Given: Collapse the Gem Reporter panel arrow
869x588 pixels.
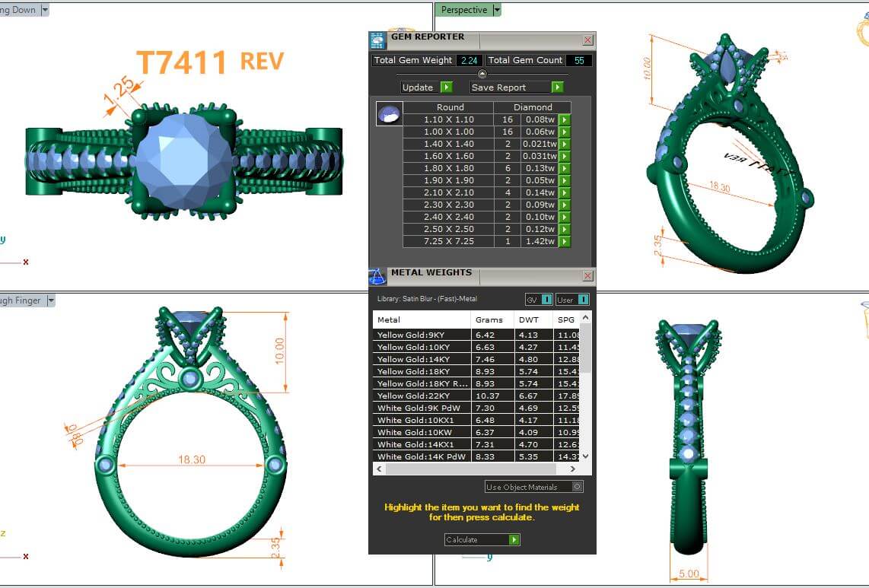Looking at the screenshot, I should (482, 74).
